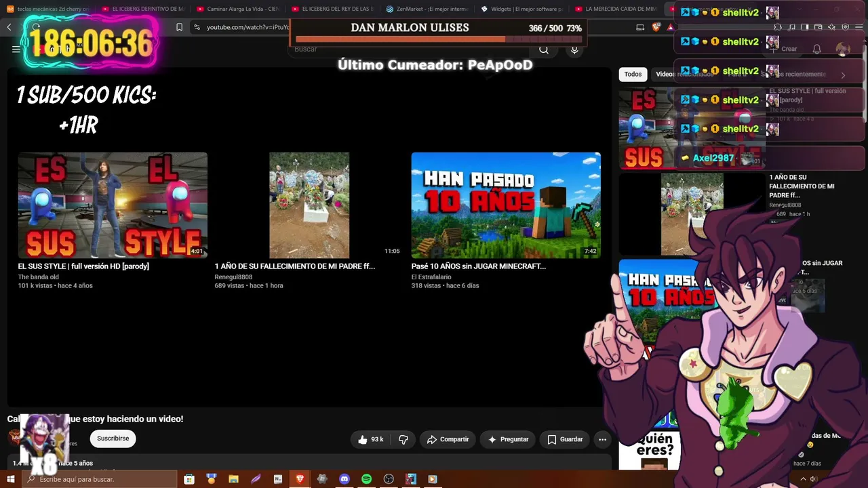Open File Explorer from the taskbar
The height and width of the screenshot is (488, 868).
click(x=234, y=479)
